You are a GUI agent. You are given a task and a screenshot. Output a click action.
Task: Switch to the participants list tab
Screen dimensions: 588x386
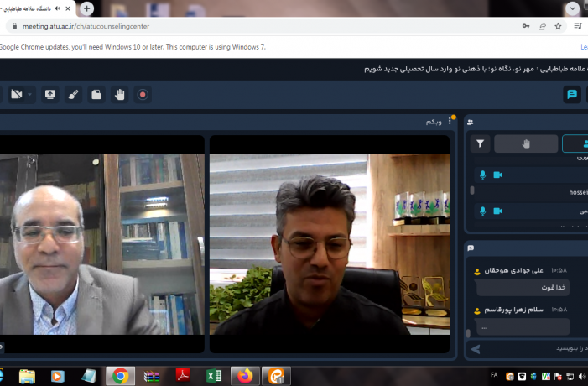575,143
